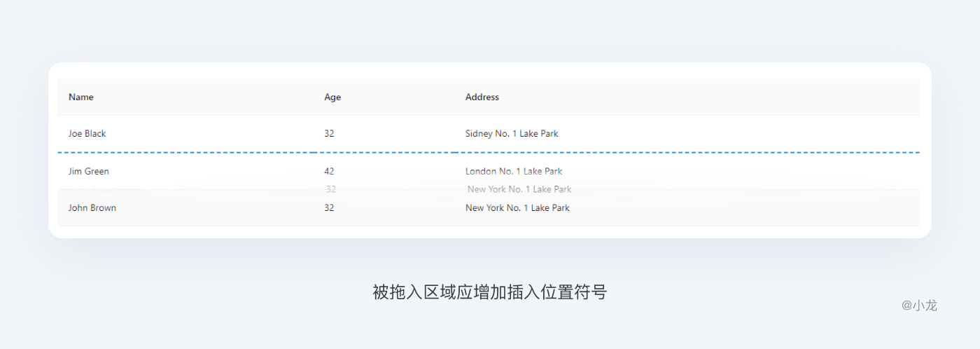Click empty header area right of Address
980x349 pixels.
pos(700,97)
